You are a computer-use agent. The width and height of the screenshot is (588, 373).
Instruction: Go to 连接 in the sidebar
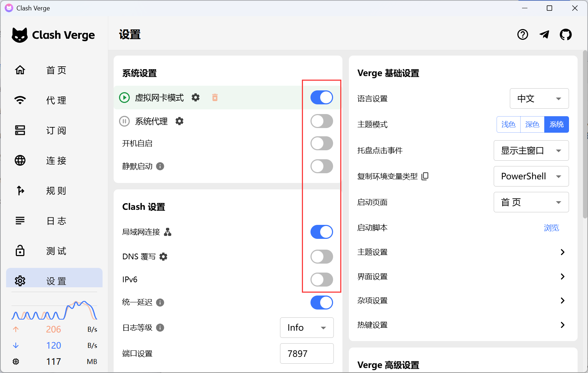point(54,160)
